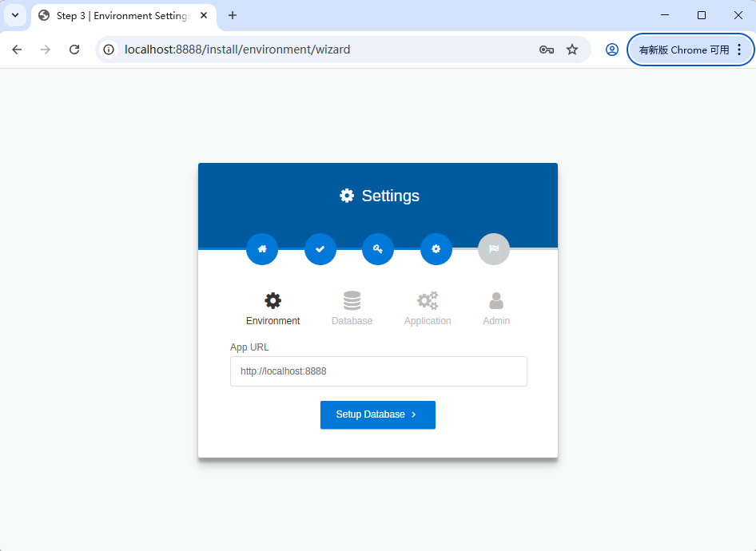This screenshot has height=551, width=756.
Task: View site information icon in address bar
Action: pos(109,50)
